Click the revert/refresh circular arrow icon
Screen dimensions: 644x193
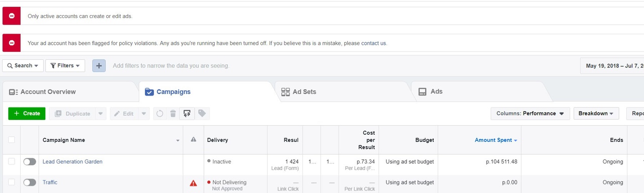(x=160, y=114)
